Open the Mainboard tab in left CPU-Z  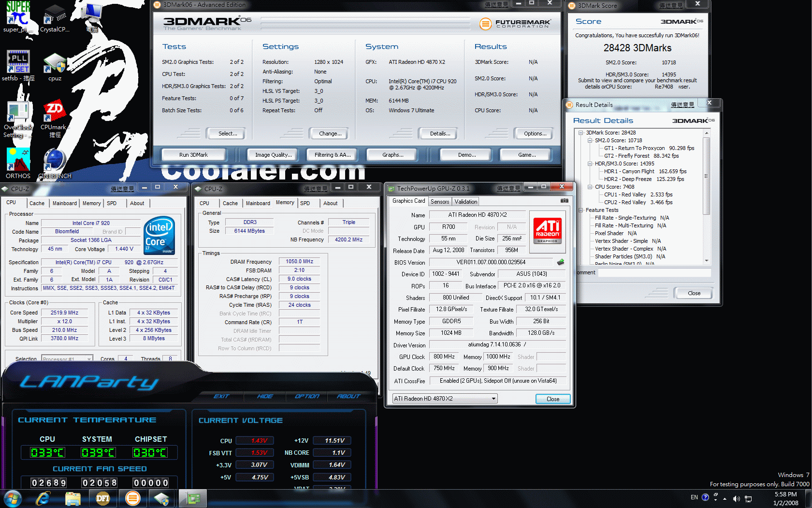65,203
